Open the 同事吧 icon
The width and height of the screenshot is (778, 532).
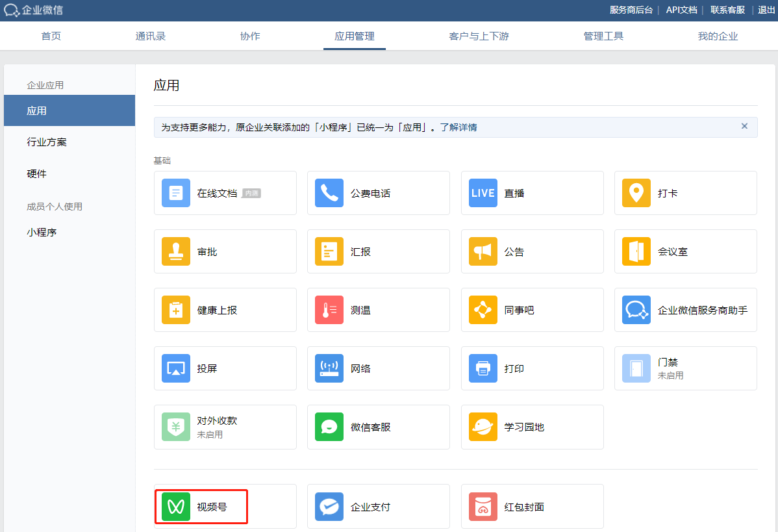click(x=483, y=310)
